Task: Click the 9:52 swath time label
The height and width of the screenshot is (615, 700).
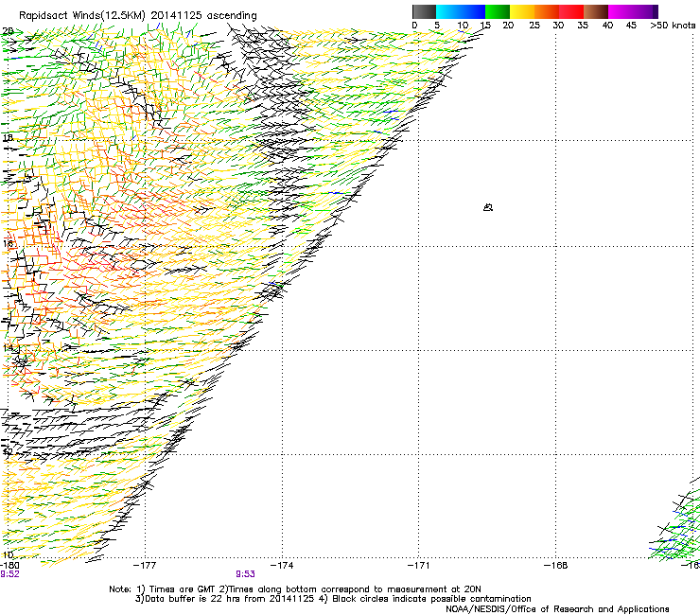Action: coord(9,574)
